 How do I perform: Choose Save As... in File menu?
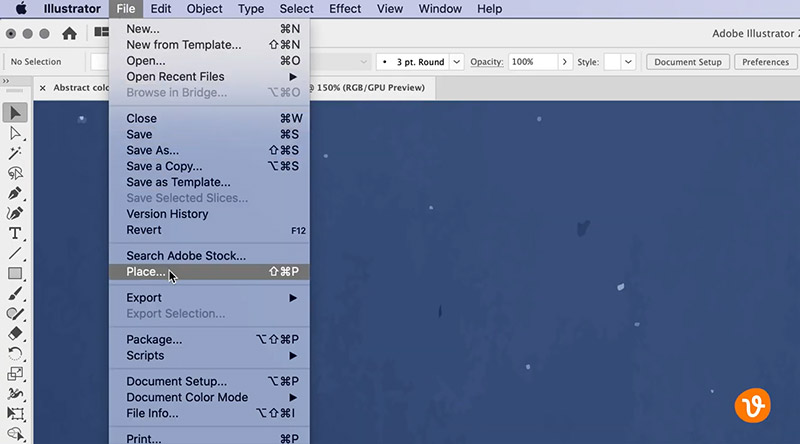point(209,151)
